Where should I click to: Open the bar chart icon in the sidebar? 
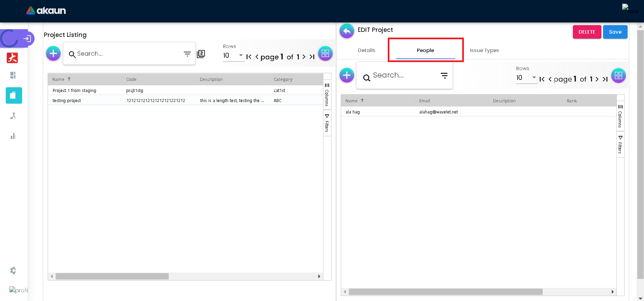point(13,136)
